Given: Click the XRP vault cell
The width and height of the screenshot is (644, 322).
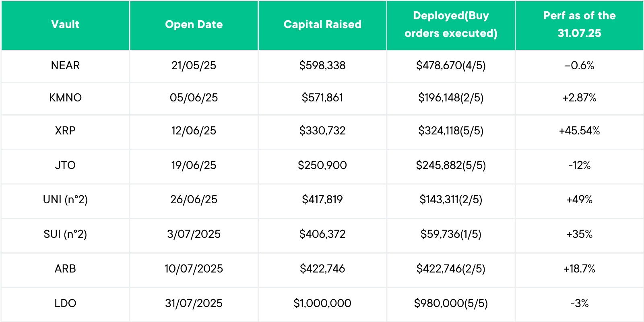Looking at the screenshot, I should (x=65, y=131).
